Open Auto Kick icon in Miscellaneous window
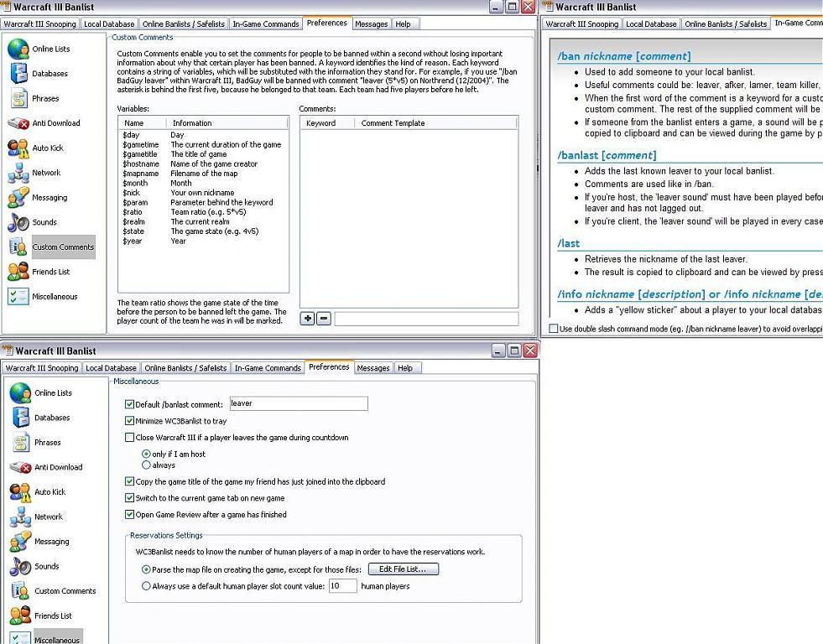This screenshot has height=644, width=823. pyautogui.click(x=20, y=492)
